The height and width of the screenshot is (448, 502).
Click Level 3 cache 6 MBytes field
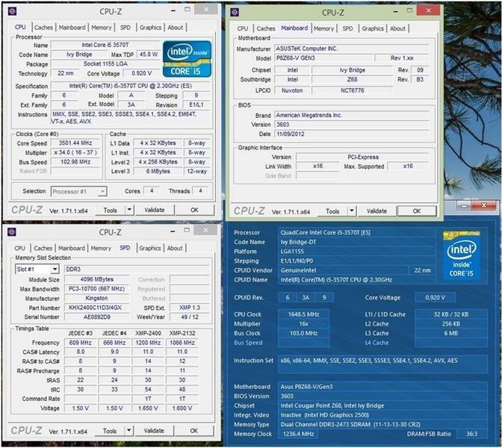click(x=158, y=171)
